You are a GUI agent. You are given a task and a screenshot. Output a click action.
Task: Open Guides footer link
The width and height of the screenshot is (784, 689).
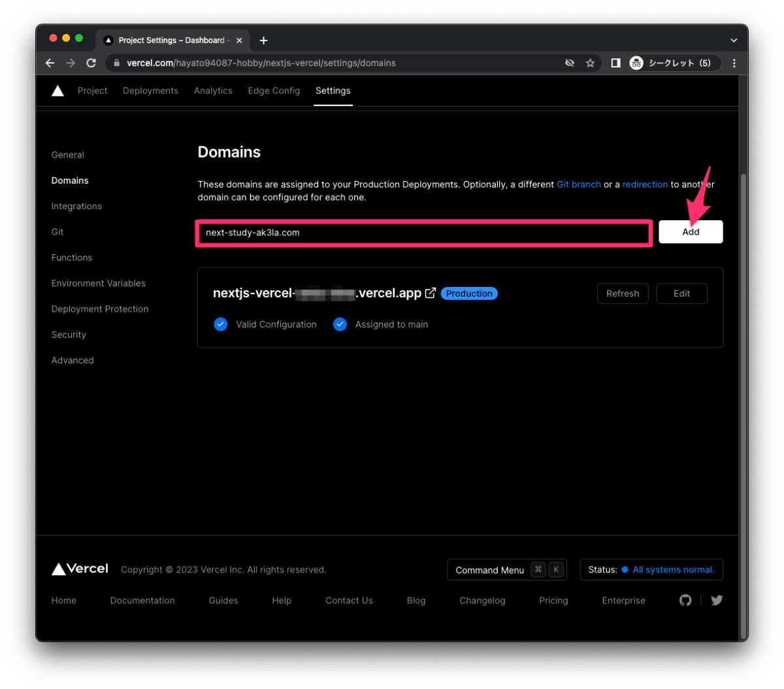[x=223, y=601]
